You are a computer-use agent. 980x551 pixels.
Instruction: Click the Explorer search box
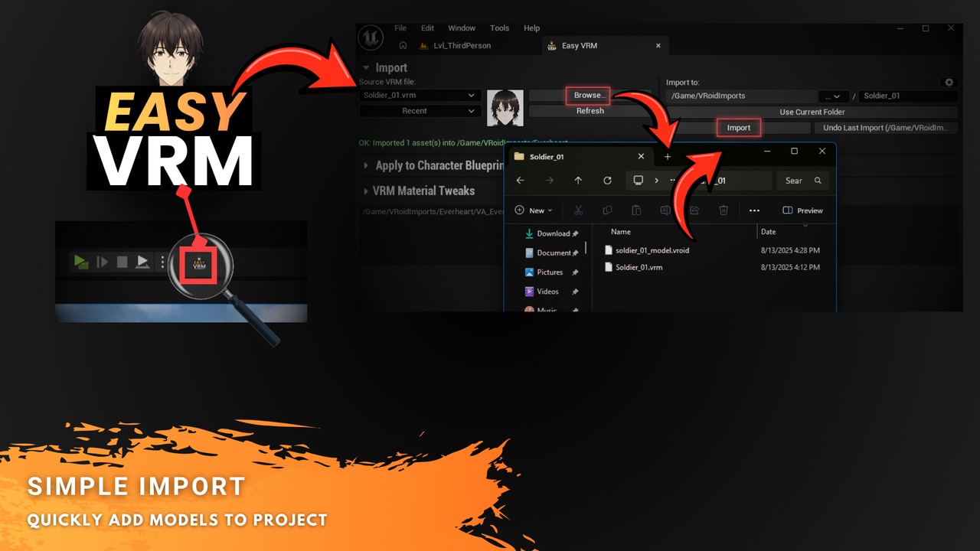pyautogui.click(x=803, y=181)
